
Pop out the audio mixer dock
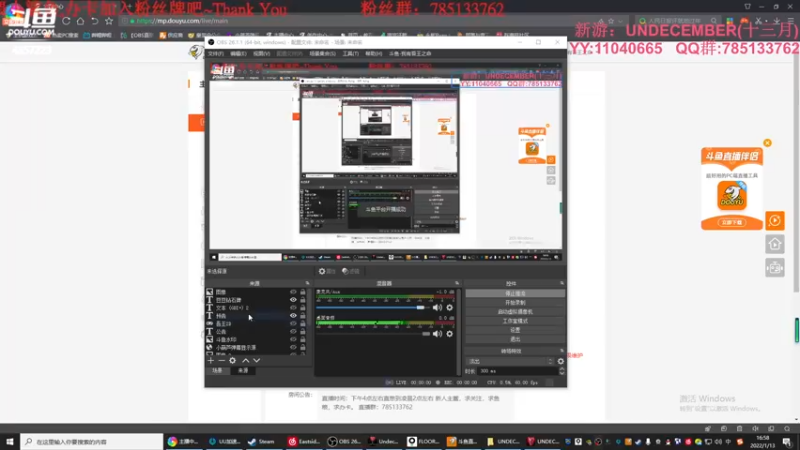[x=457, y=283]
